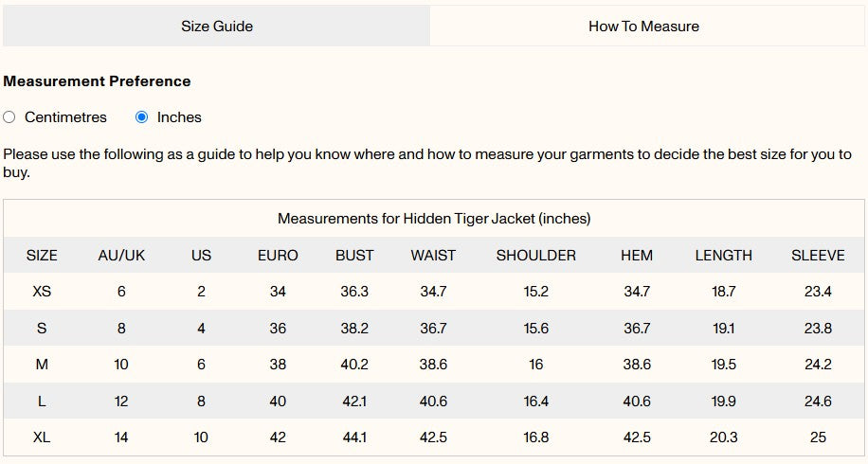Viewport: 868px width, 464px height.
Task: Click the SIZE column header
Action: pyautogui.click(x=42, y=256)
